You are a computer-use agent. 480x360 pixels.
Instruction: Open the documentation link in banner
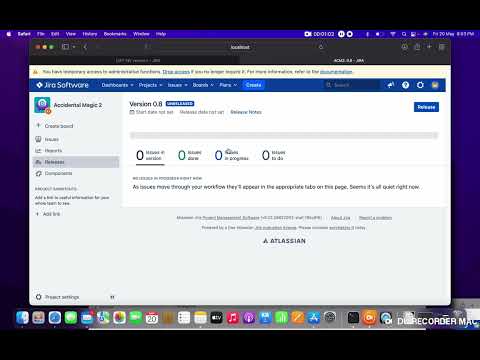tap(336, 72)
